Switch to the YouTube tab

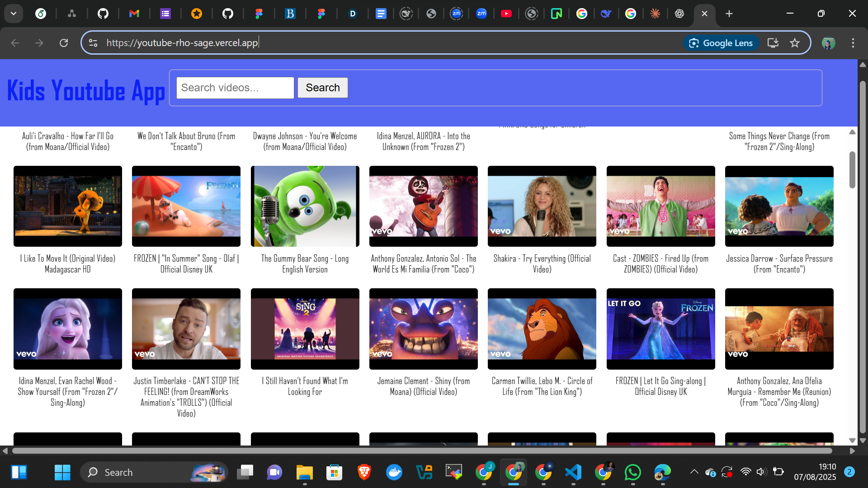tap(506, 14)
